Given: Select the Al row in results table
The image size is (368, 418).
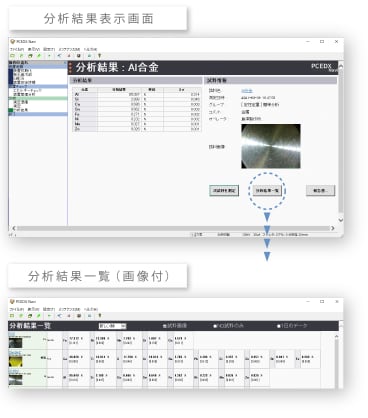Looking at the screenshot, I should (137, 94).
